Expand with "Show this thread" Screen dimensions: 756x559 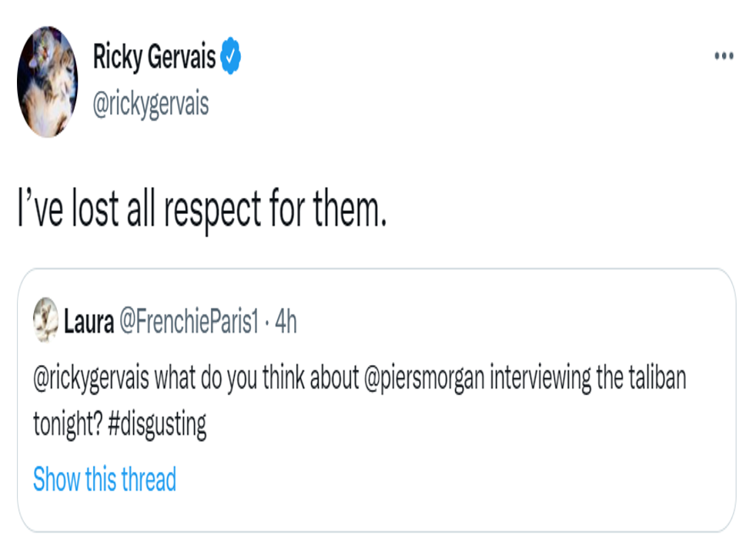(x=105, y=479)
